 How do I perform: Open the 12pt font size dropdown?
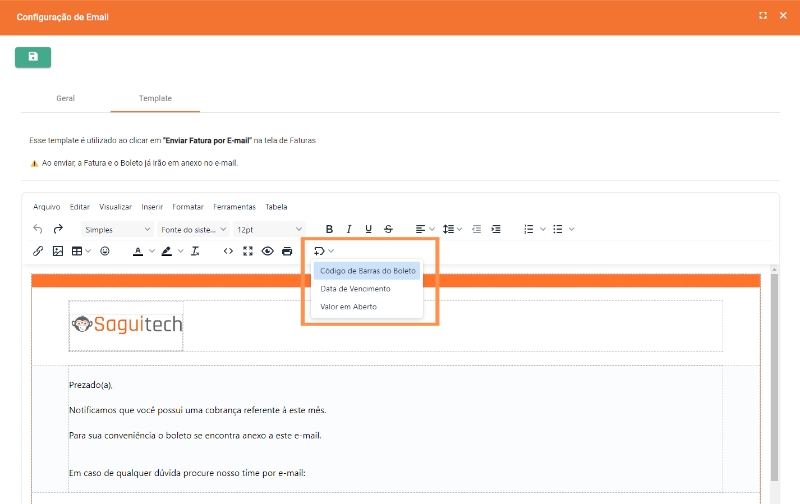[269, 229]
